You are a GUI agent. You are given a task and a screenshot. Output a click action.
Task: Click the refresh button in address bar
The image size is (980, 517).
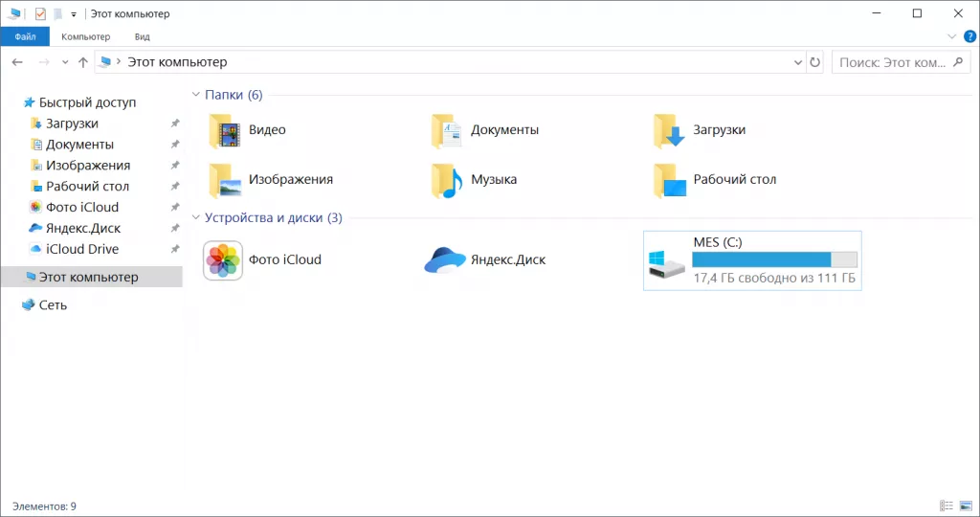815,62
